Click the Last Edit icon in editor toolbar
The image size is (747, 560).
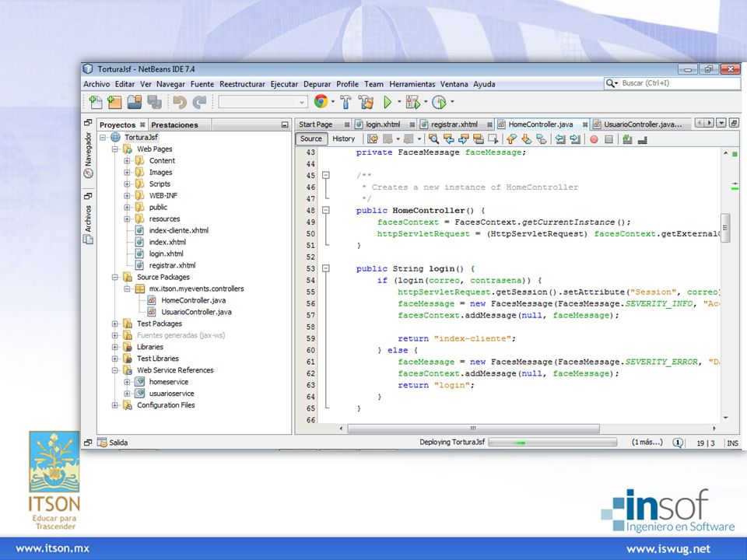[373, 139]
